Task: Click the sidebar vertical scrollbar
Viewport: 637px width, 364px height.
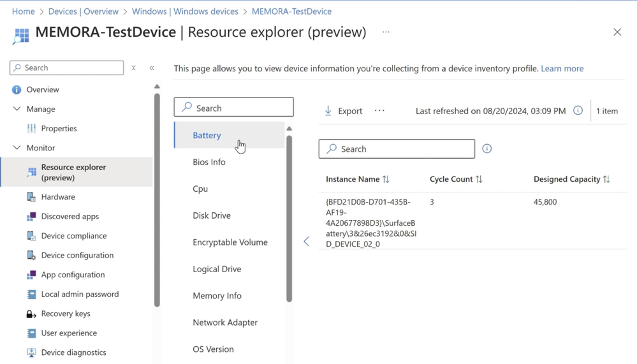Action: coord(157,200)
